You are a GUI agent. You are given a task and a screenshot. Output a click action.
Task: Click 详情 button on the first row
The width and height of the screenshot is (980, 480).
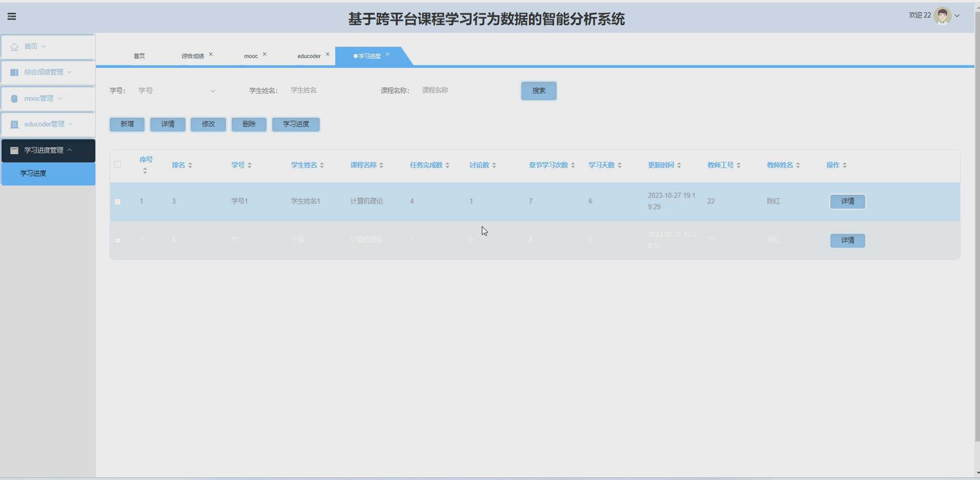pos(847,202)
